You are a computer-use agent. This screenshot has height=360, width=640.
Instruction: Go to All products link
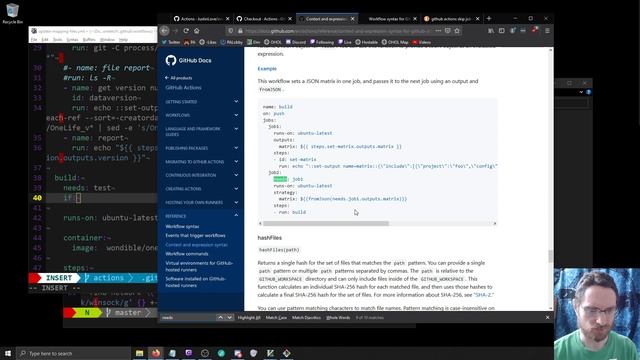point(179,78)
